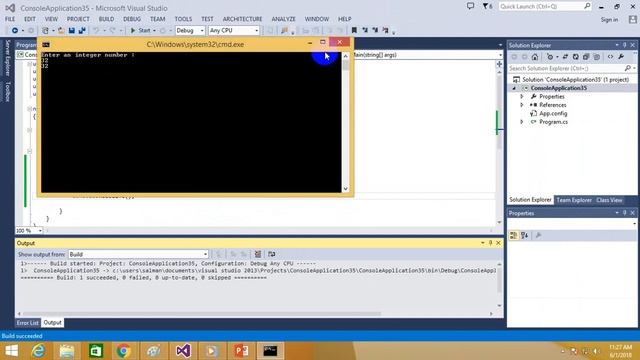The height and width of the screenshot is (360, 640).
Task: Toggle auto-hide pin on Solution Explorer
Action: click(624, 45)
